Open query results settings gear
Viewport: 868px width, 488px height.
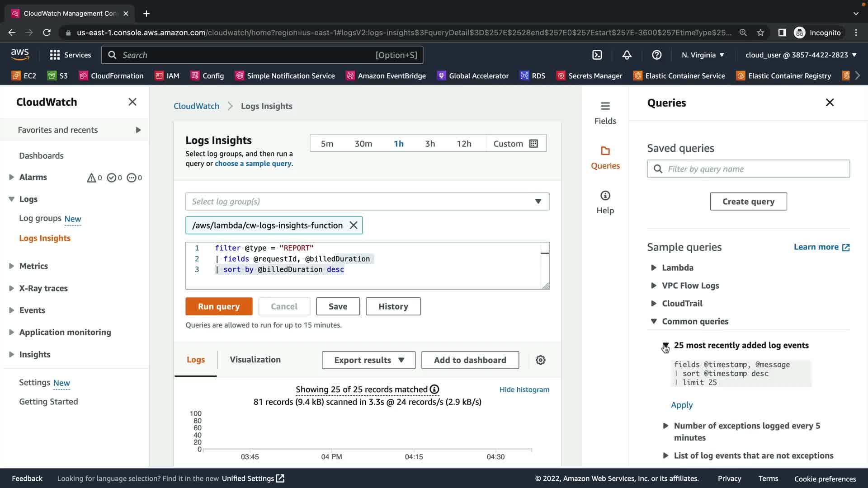pyautogui.click(x=540, y=360)
